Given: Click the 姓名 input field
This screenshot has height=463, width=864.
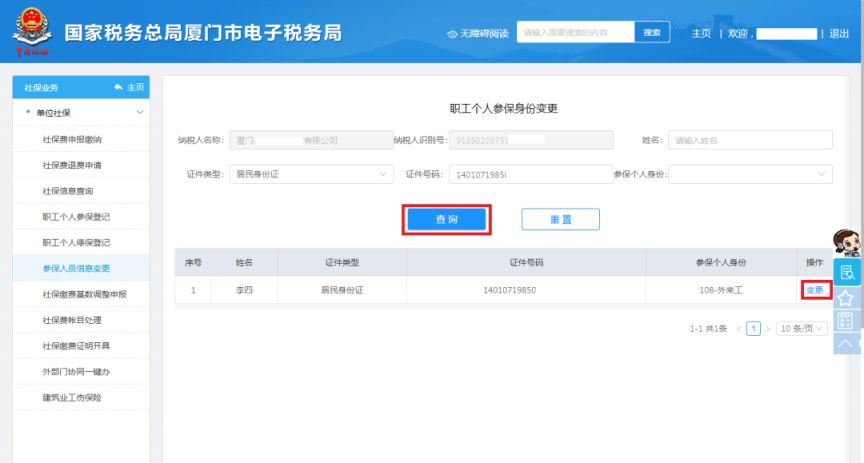Looking at the screenshot, I should (750, 140).
